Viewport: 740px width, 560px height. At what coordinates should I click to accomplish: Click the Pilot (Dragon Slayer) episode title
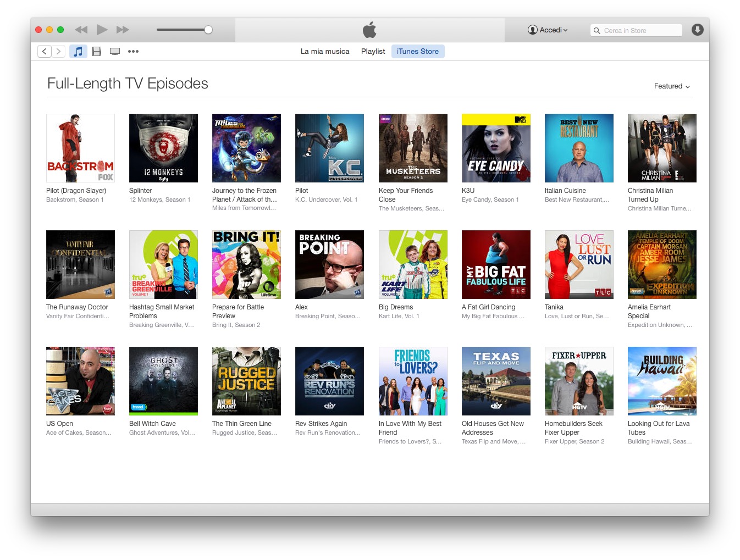76,191
